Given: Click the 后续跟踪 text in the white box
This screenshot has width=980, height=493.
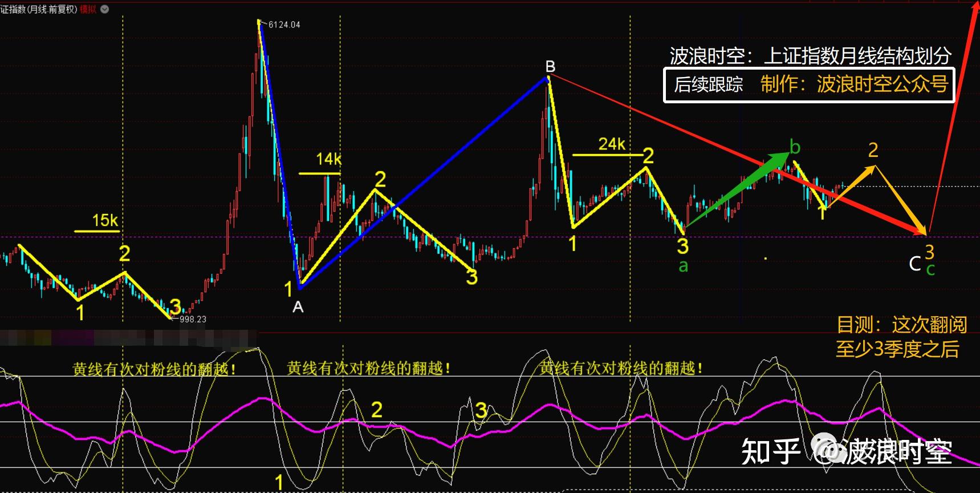Looking at the screenshot, I should pyautogui.click(x=709, y=84).
